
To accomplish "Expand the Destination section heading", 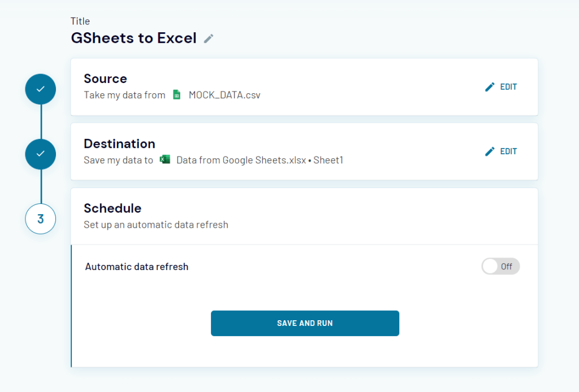I will click(119, 143).
